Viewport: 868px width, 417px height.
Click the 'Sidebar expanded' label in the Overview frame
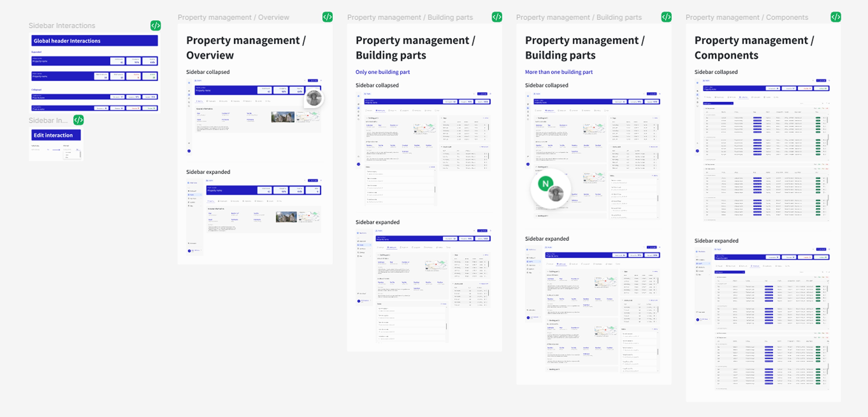[208, 172]
